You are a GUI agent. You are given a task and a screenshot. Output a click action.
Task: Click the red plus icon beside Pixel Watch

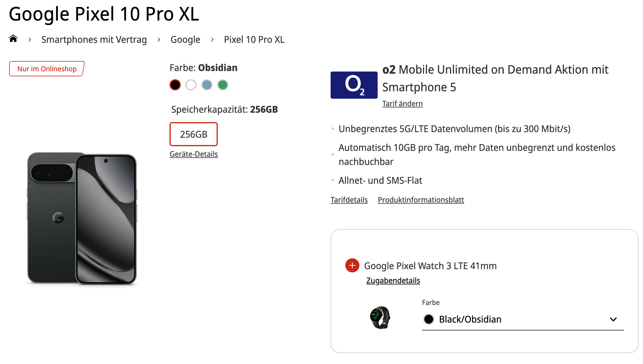[352, 265]
